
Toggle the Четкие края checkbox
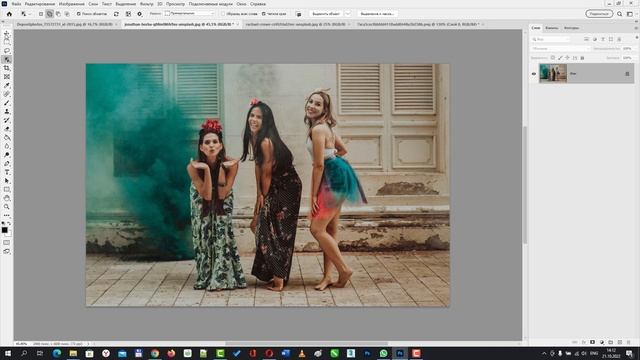[264, 14]
